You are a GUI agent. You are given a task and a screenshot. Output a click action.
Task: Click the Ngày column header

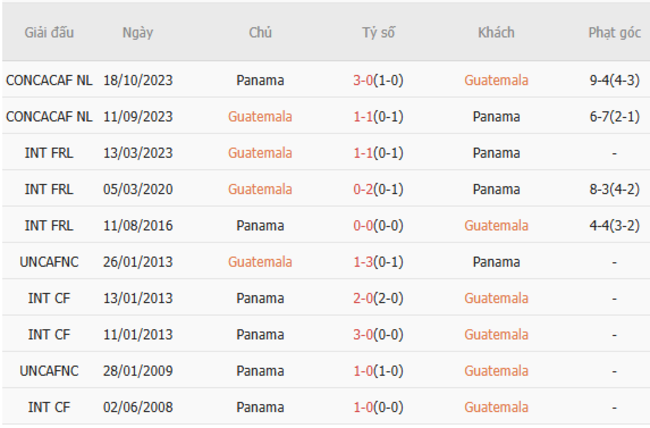pyautogui.click(x=138, y=32)
